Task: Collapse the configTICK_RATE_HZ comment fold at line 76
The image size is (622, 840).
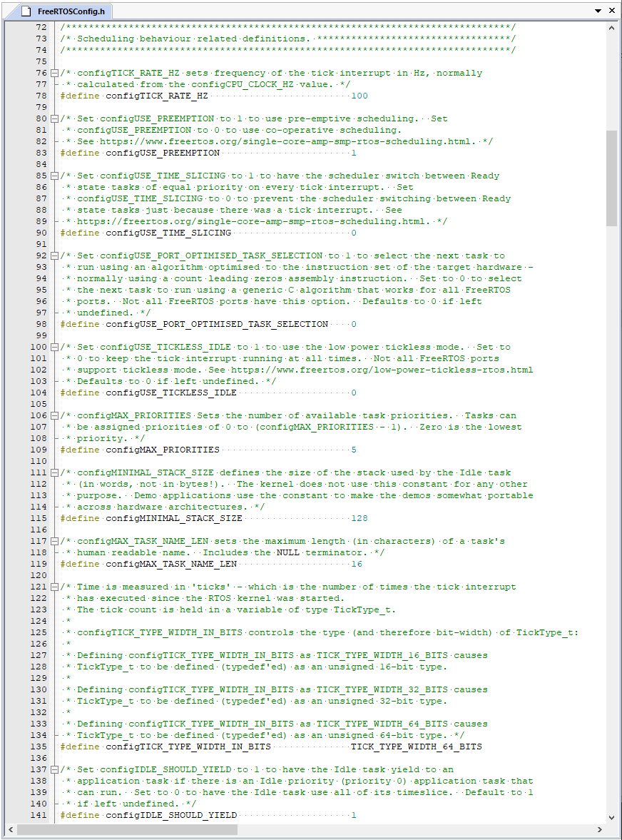Action: tap(55, 74)
